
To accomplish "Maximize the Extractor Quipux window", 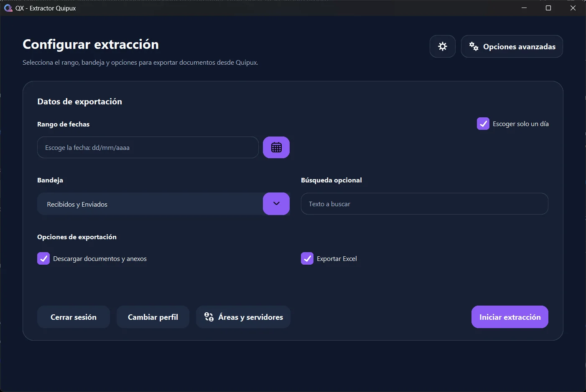I will click(x=548, y=8).
